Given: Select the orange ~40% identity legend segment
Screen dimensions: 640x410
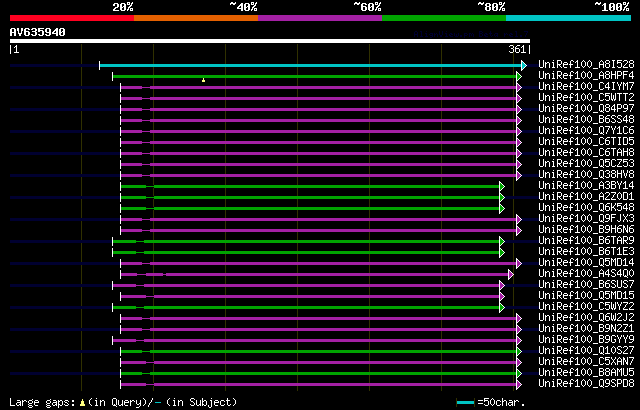Looking at the screenshot, I should pos(196,18).
